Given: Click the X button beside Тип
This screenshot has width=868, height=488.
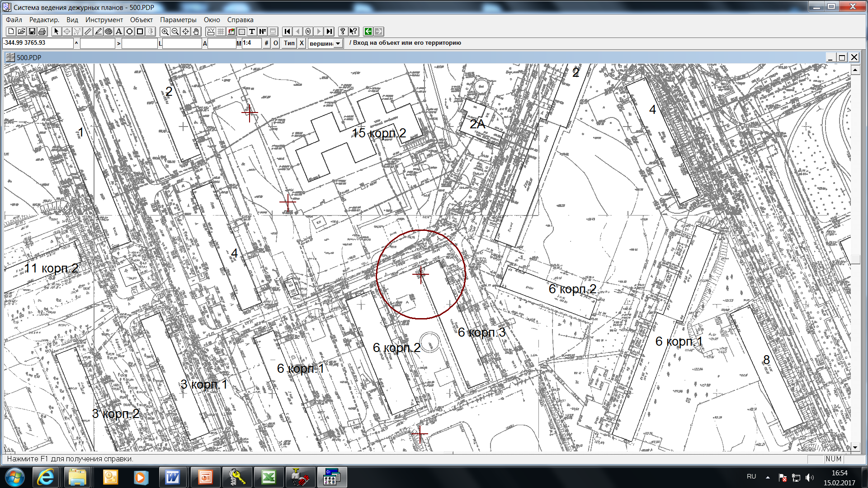Looking at the screenshot, I should point(302,43).
